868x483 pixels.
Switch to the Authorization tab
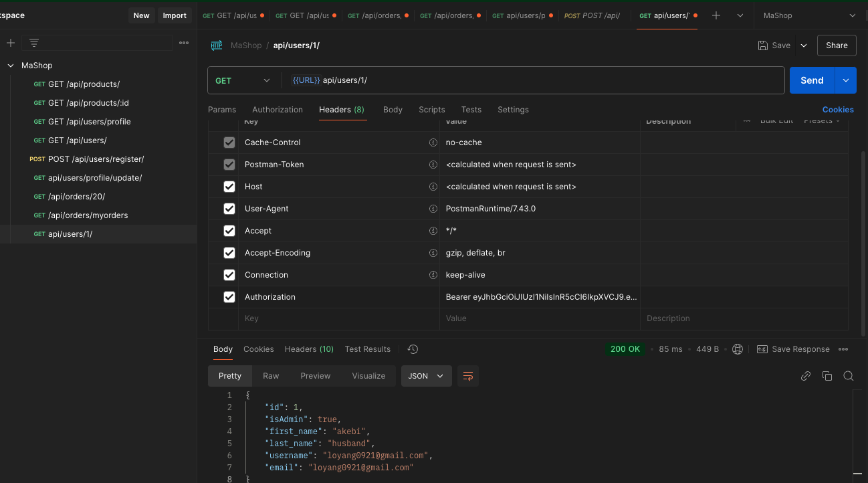pyautogui.click(x=278, y=109)
